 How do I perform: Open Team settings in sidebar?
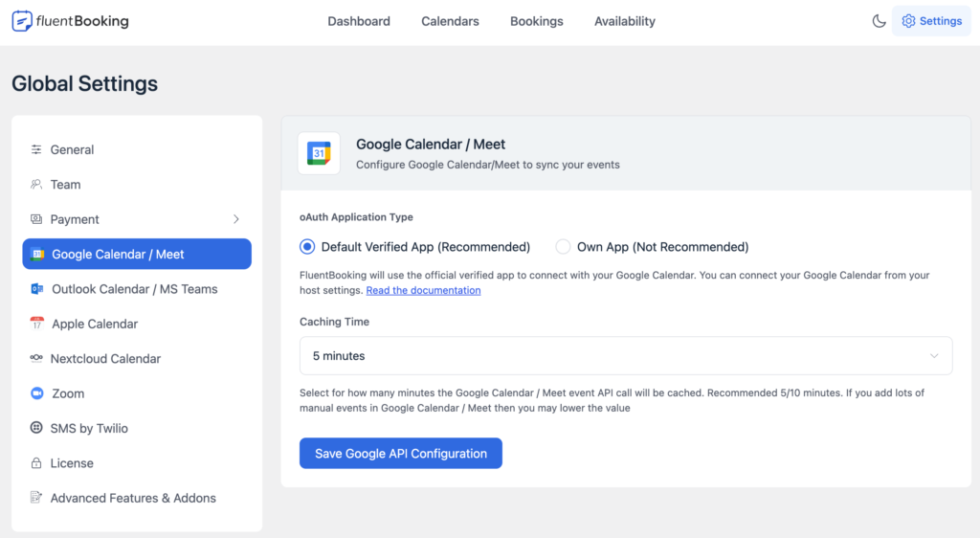[137, 185]
